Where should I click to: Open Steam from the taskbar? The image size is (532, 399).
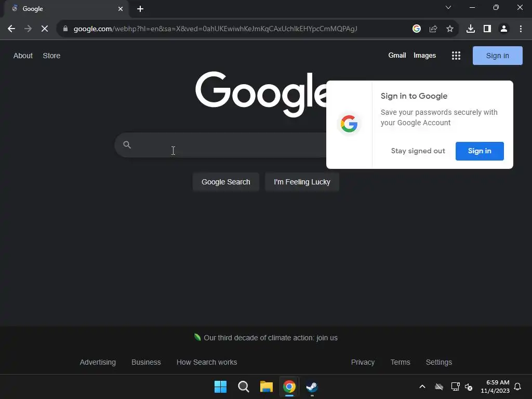pos(312,387)
